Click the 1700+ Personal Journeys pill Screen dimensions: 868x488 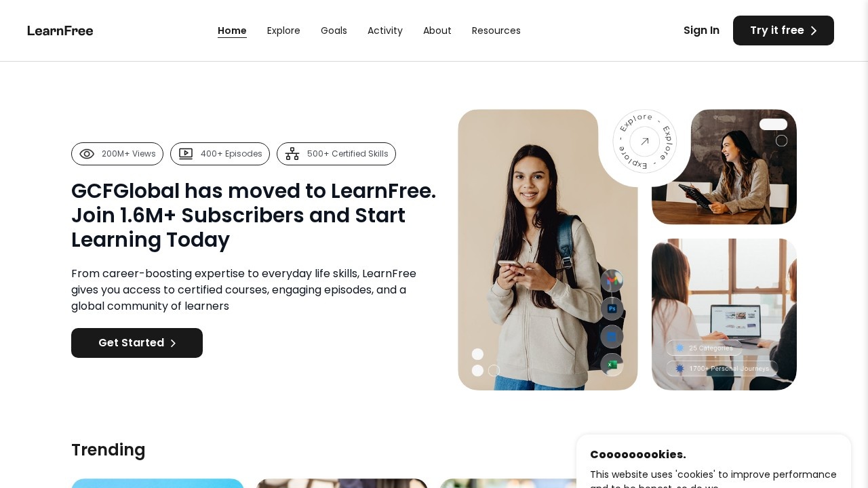pyautogui.click(x=722, y=369)
